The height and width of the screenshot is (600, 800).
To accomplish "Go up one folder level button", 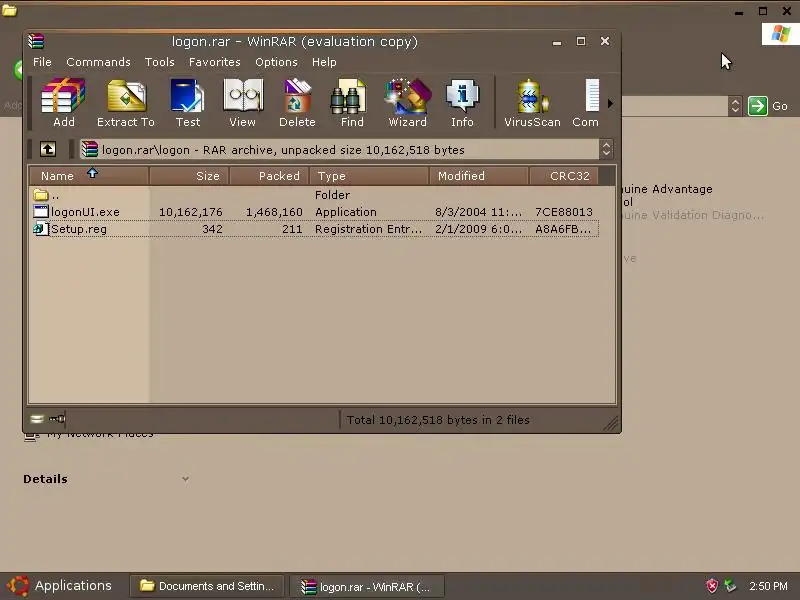I will 48,149.
